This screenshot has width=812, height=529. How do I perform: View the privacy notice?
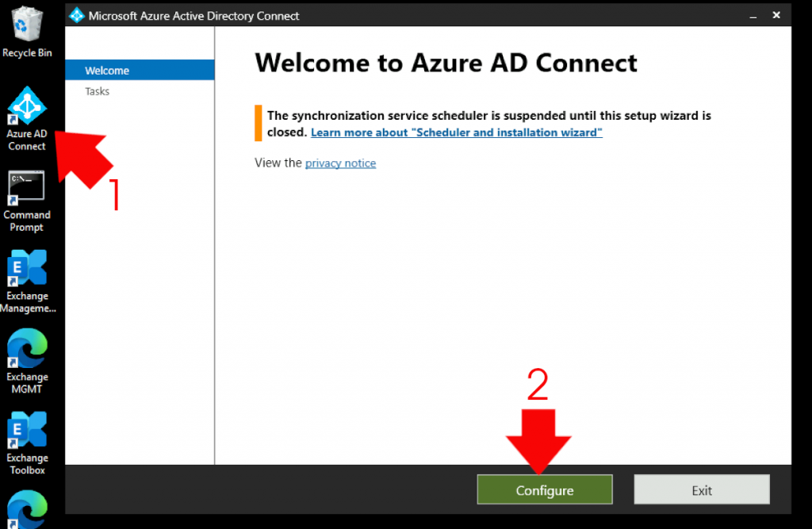click(340, 163)
